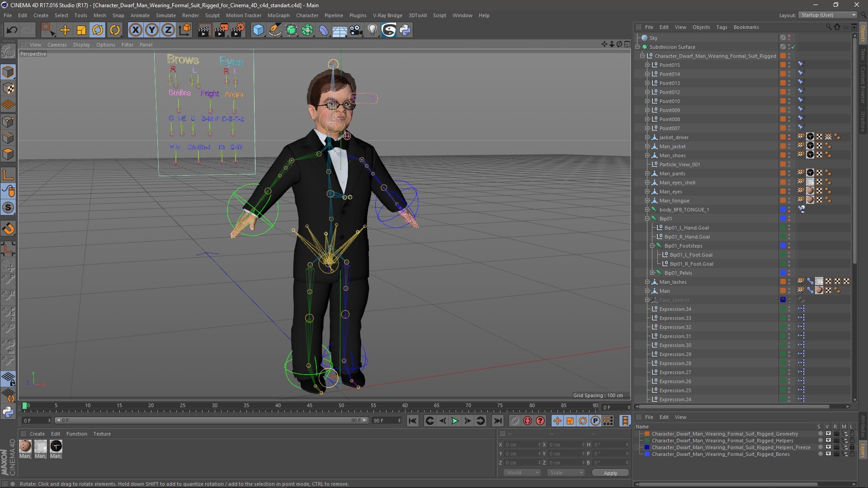Viewport: 868px width, 488px height.
Task: Click the Live Selection tool
Action: (x=47, y=30)
